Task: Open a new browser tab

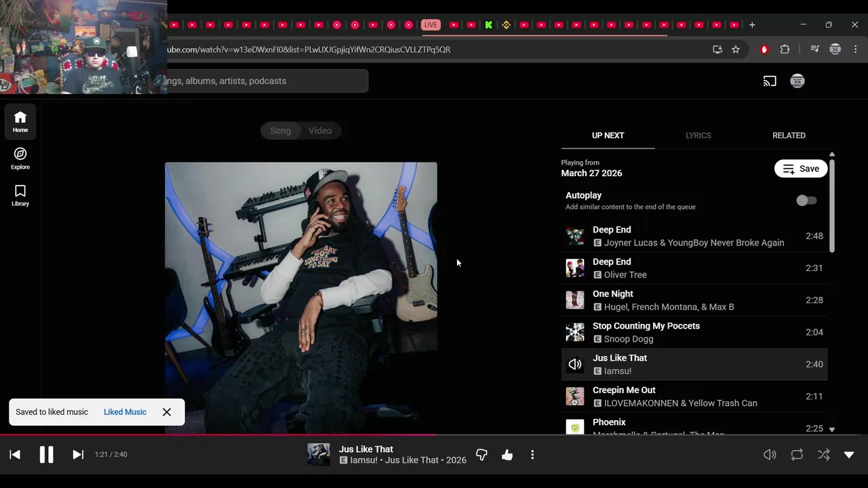Action: click(752, 25)
